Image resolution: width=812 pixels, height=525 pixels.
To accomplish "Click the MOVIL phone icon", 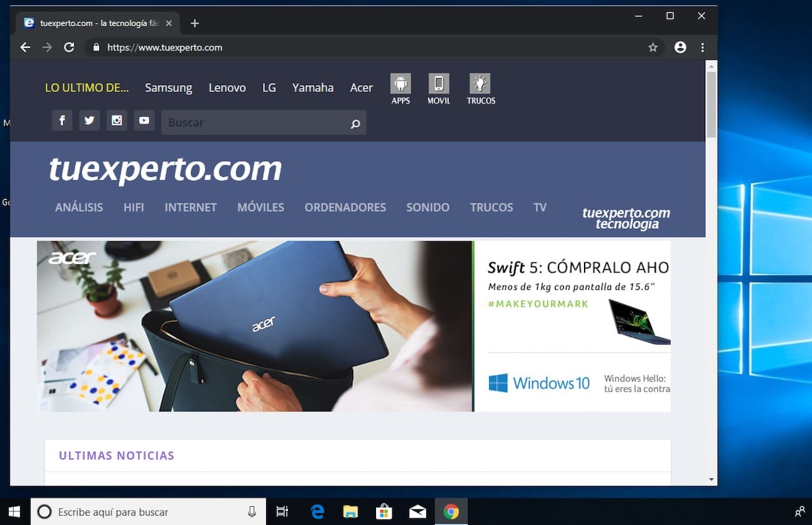I will coord(438,84).
